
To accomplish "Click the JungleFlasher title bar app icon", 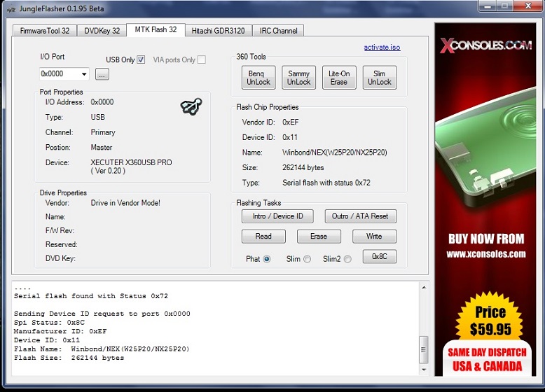I will tap(11, 9).
